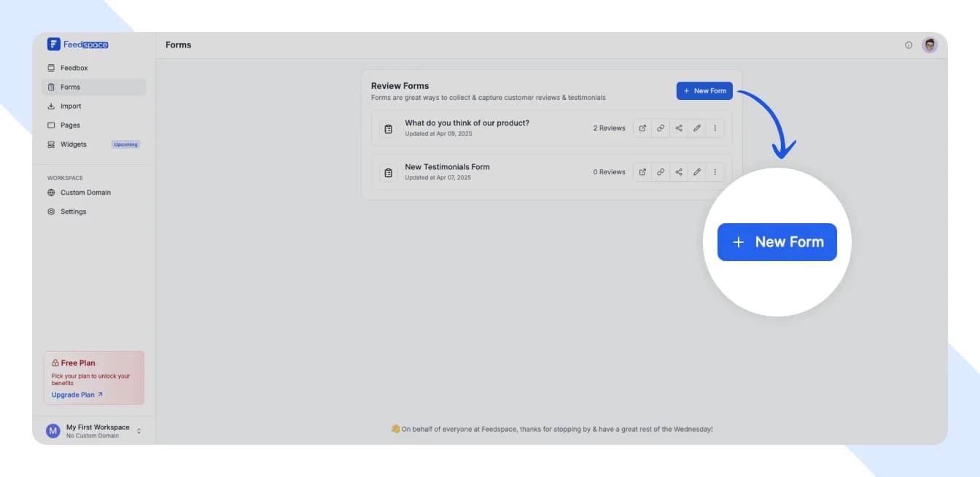Edit 'What do you think of our product' form
Viewport: 980px width, 477px height.
coord(697,128)
